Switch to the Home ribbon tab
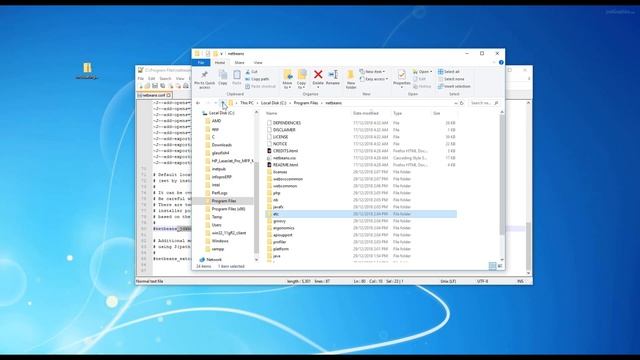Screen dimensions: 640x360 click(x=220, y=62)
